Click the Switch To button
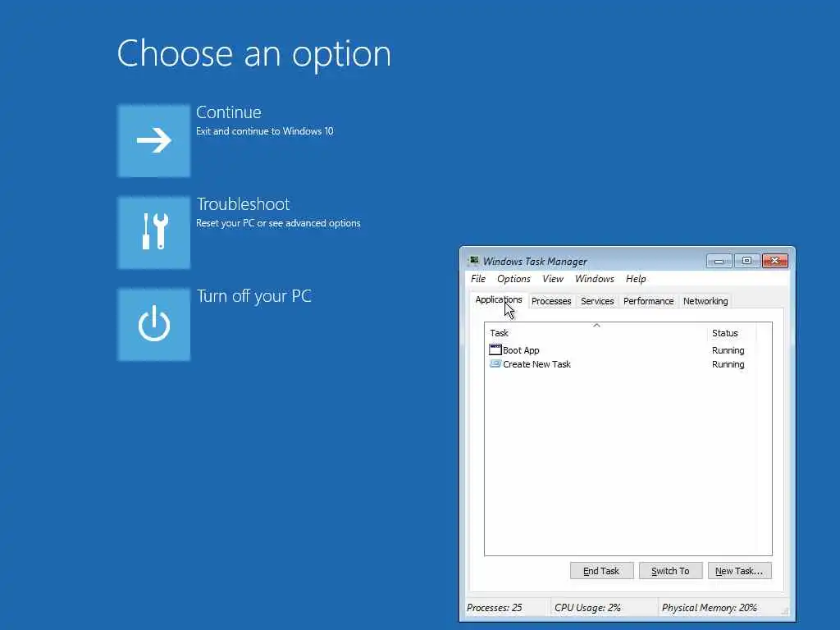The width and height of the screenshot is (840, 630). click(x=670, y=571)
